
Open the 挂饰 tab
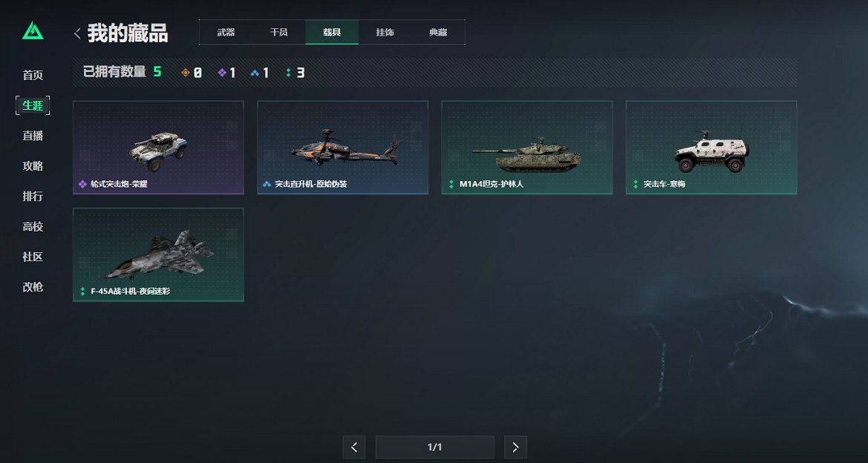click(x=385, y=32)
